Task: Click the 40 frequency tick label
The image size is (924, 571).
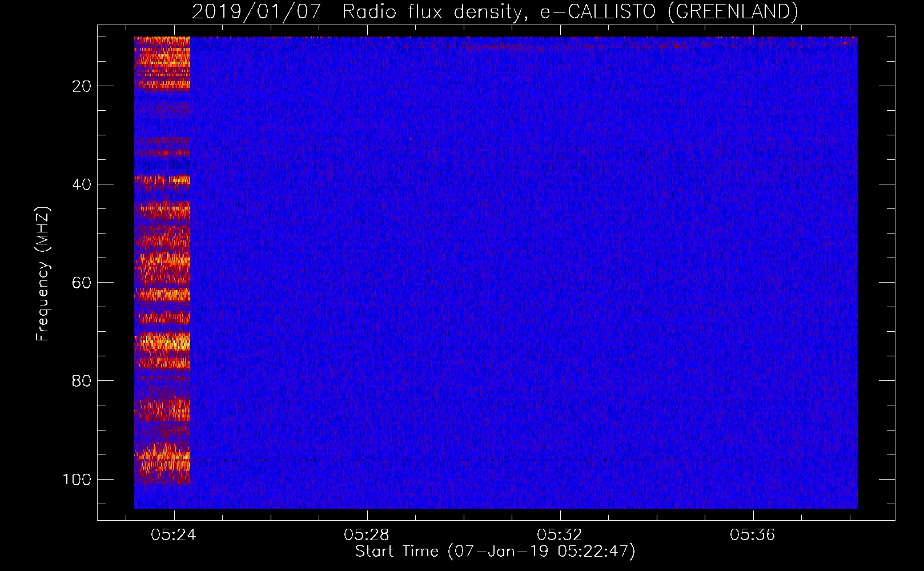Action: (82, 184)
